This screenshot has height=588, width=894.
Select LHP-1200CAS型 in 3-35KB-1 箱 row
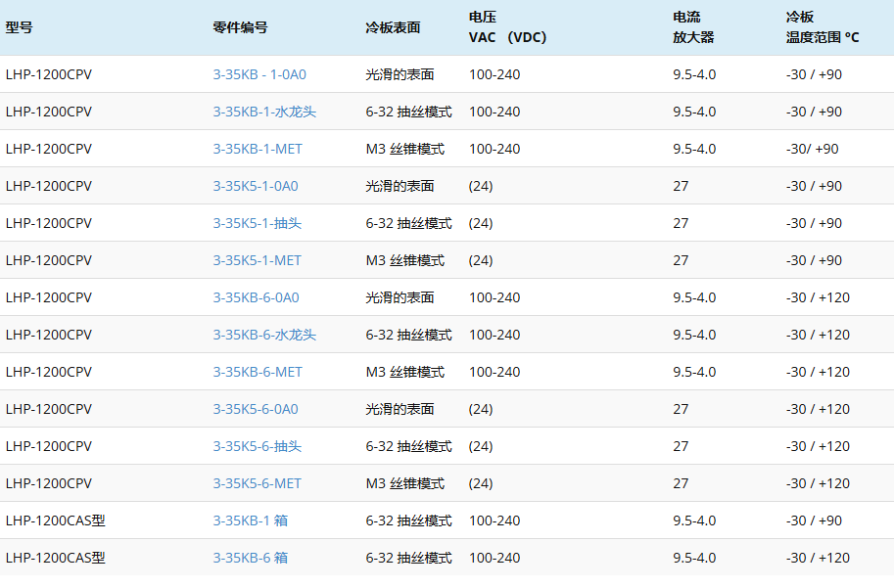pos(55,520)
